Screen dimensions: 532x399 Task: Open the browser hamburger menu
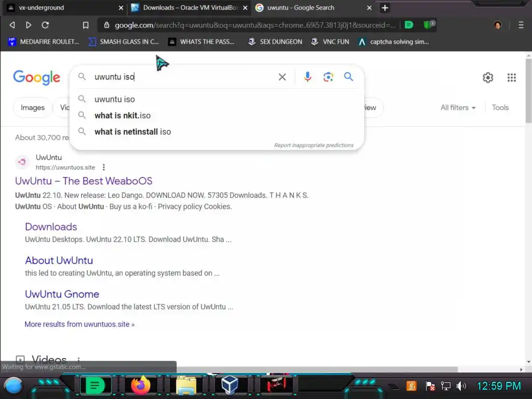[521, 25]
